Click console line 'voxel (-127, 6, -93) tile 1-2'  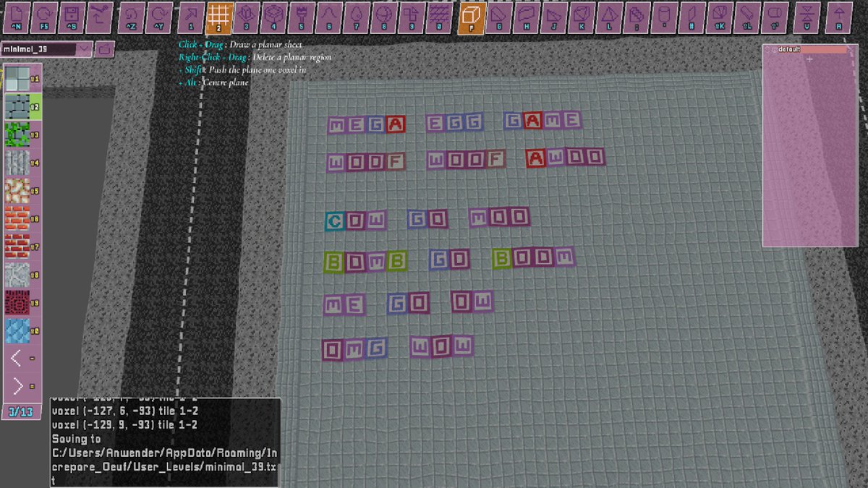(124, 411)
